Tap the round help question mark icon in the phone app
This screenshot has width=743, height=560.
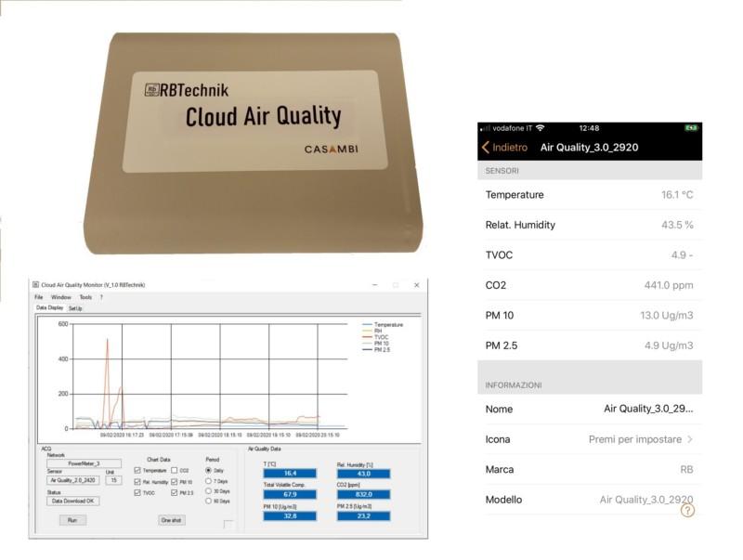(687, 510)
